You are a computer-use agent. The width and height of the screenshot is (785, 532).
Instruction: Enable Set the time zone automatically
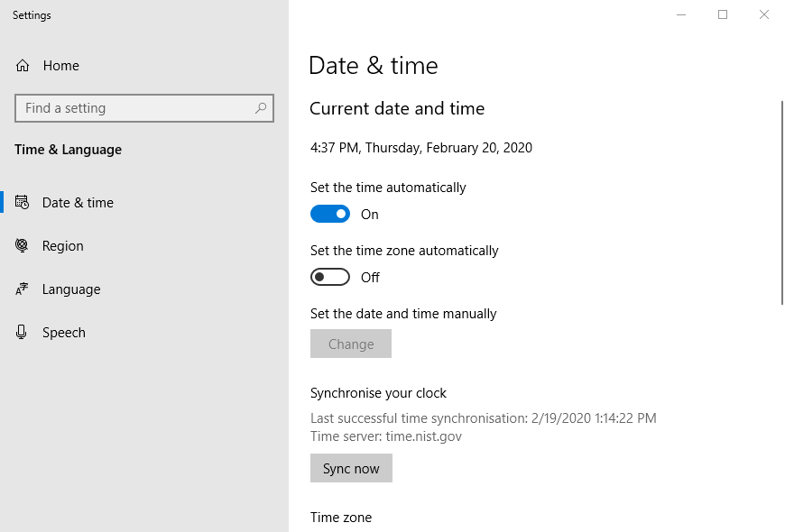(330, 277)
